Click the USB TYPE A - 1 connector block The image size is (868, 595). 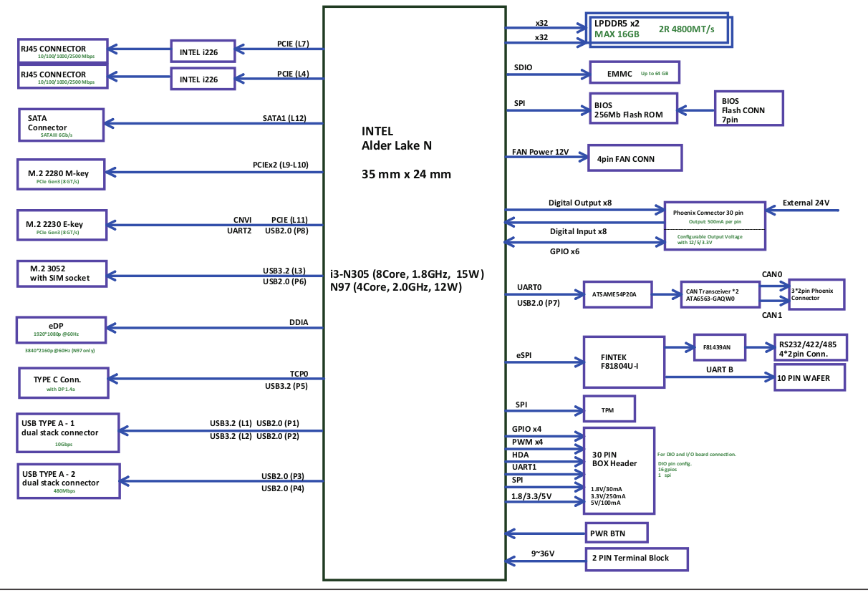68,432
